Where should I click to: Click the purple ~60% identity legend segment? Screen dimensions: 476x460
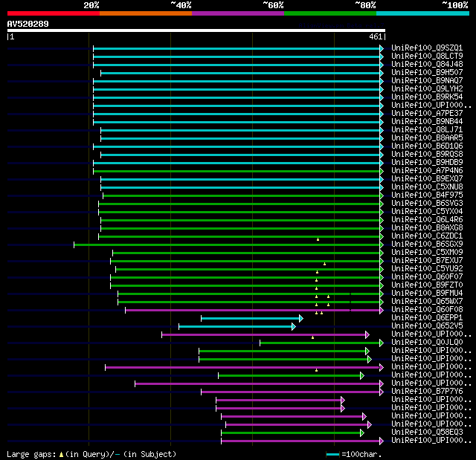click(238, 13)
